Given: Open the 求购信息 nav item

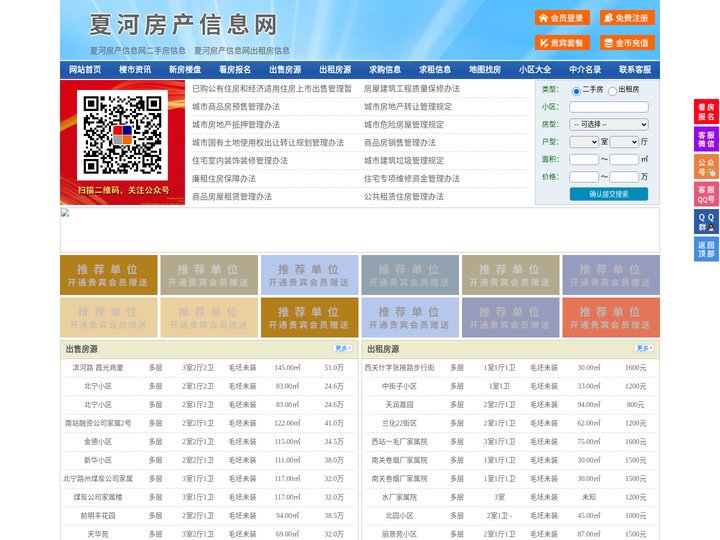Looking at the screenshot, I should (x=385, y=70).
